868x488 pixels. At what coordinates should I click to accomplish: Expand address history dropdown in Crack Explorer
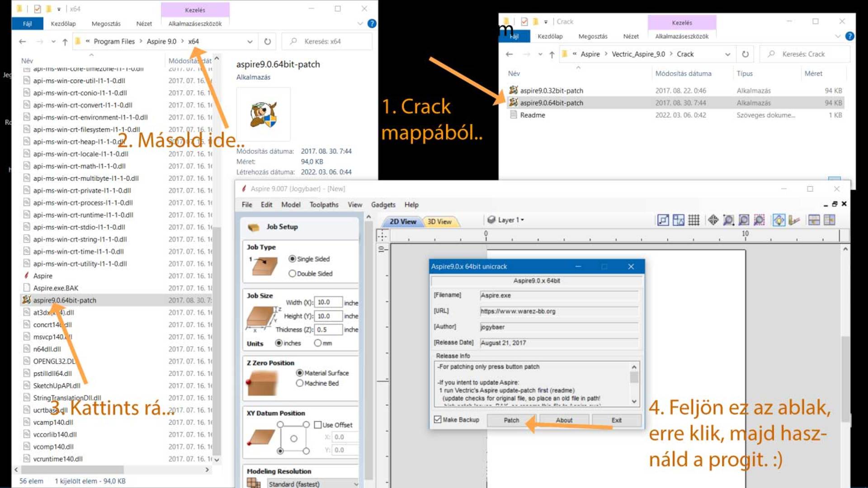(x=727, y=54)
